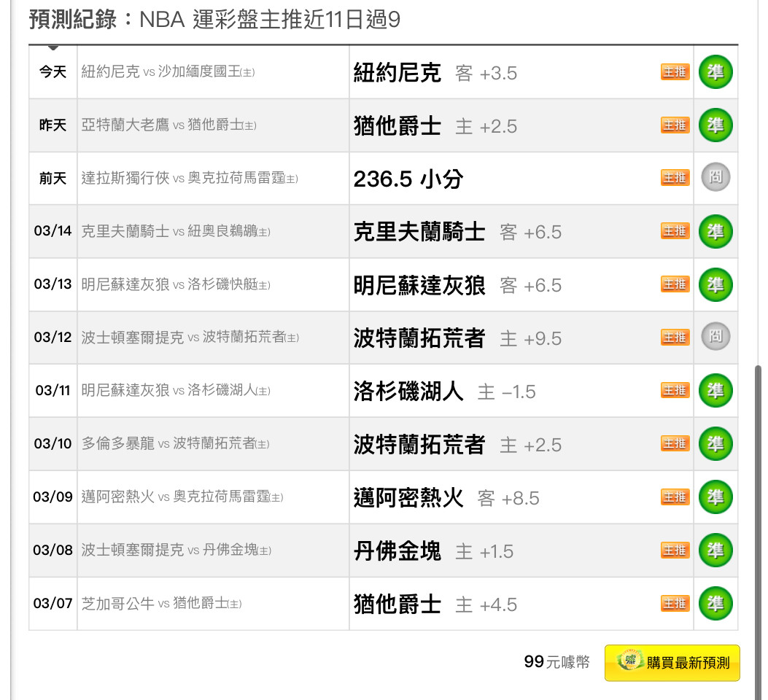
Task: Select prediction 波特蘭拓荒者 主 +2.5
Action: point(457,445)
